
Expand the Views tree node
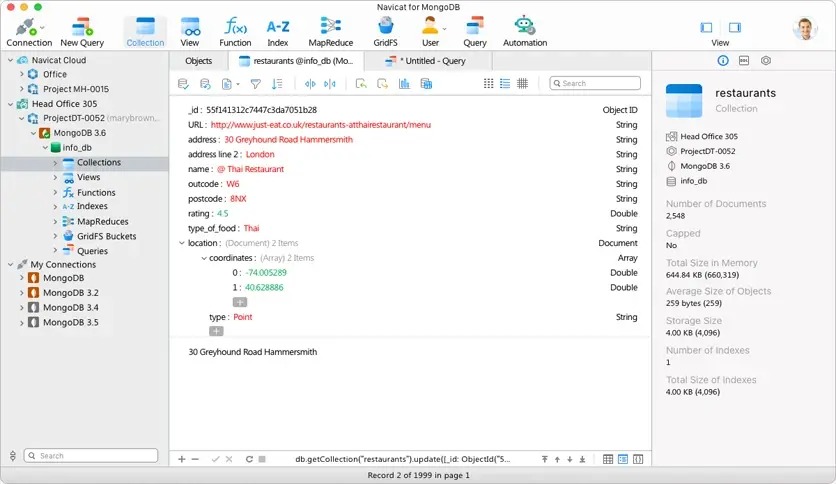(55, 177)
